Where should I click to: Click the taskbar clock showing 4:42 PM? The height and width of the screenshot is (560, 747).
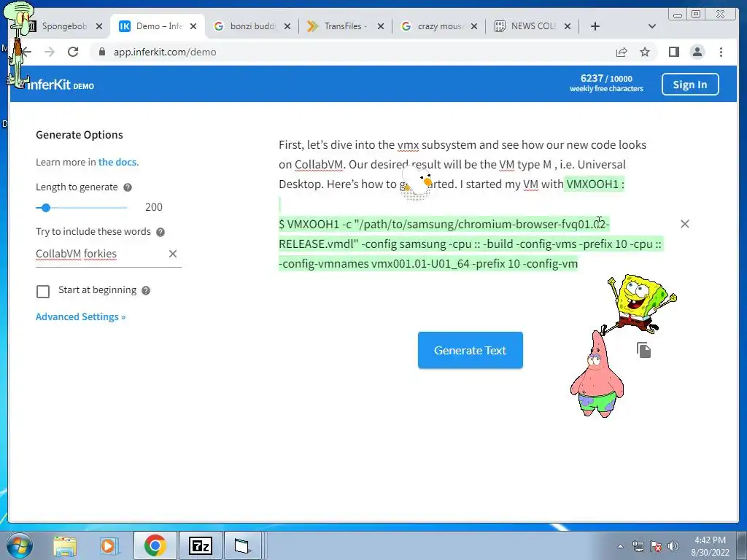click(x=710, y=545)
